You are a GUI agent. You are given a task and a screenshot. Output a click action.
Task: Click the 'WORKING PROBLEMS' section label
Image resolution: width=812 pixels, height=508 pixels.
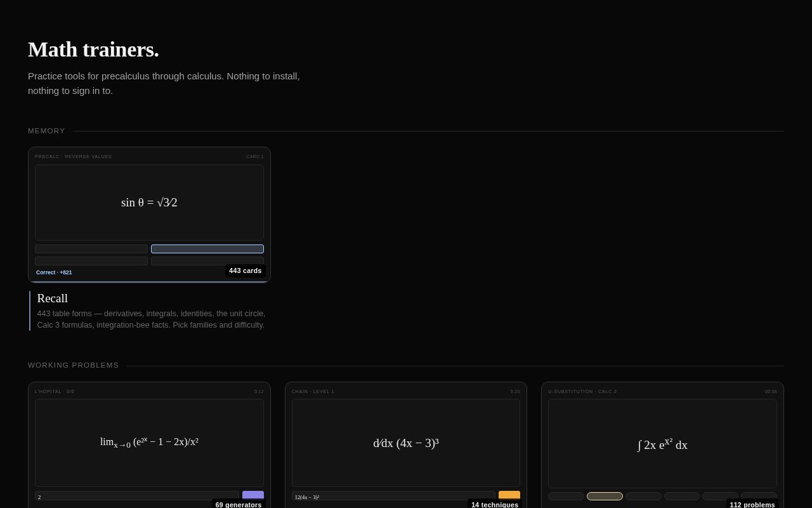74,365
